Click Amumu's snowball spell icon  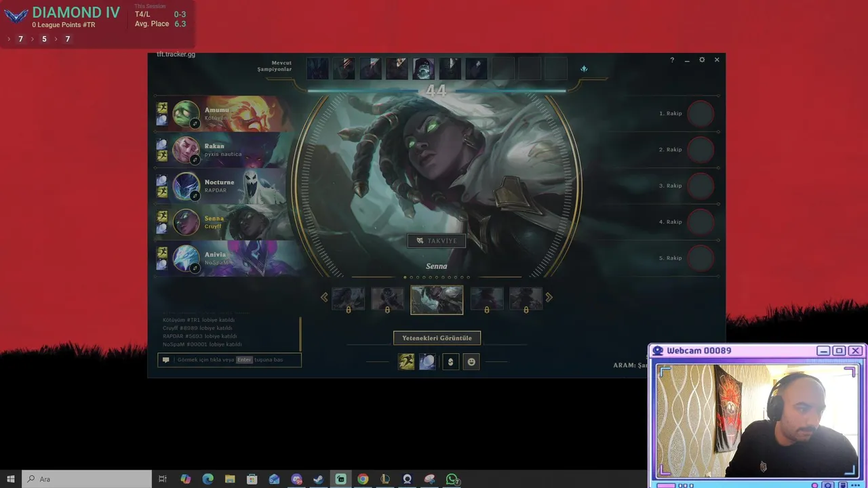(x=162, y=120)
